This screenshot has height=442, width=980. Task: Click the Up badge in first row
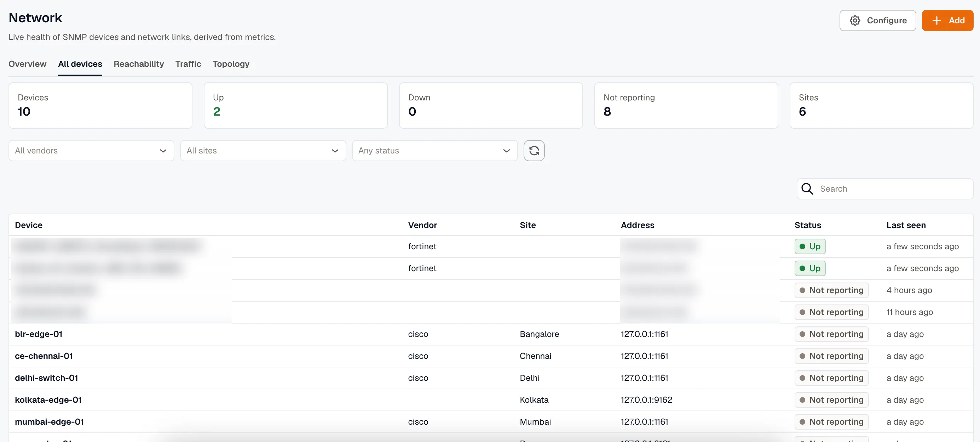pyautogui.click(x=809, y=246)
